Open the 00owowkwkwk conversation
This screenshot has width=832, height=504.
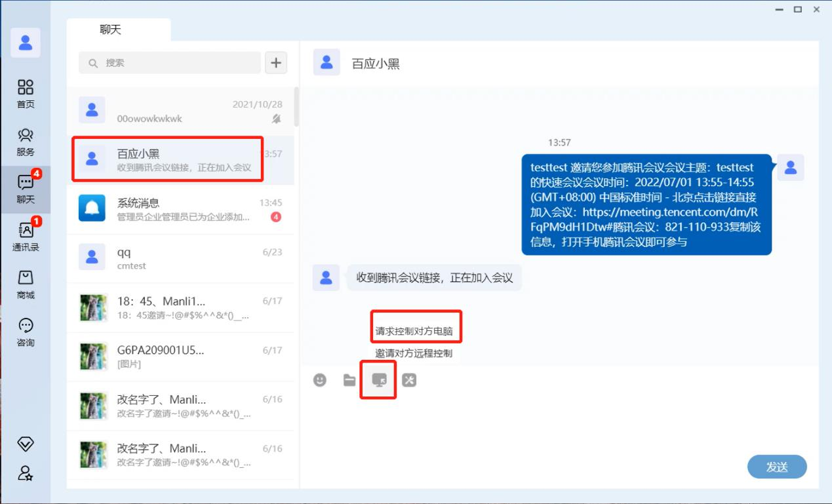pos(180,111)
